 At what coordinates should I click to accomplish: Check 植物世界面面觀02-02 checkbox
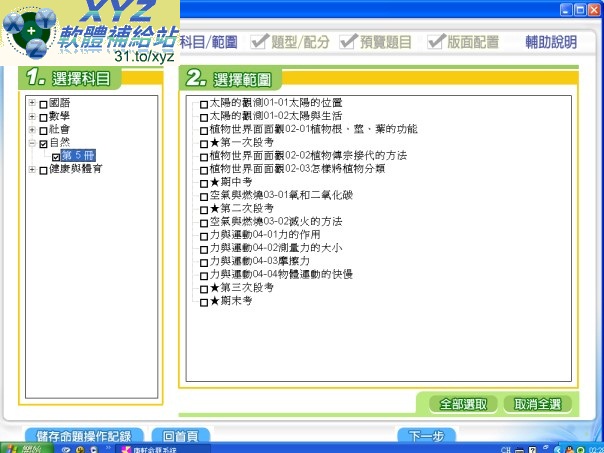[204, 157]
